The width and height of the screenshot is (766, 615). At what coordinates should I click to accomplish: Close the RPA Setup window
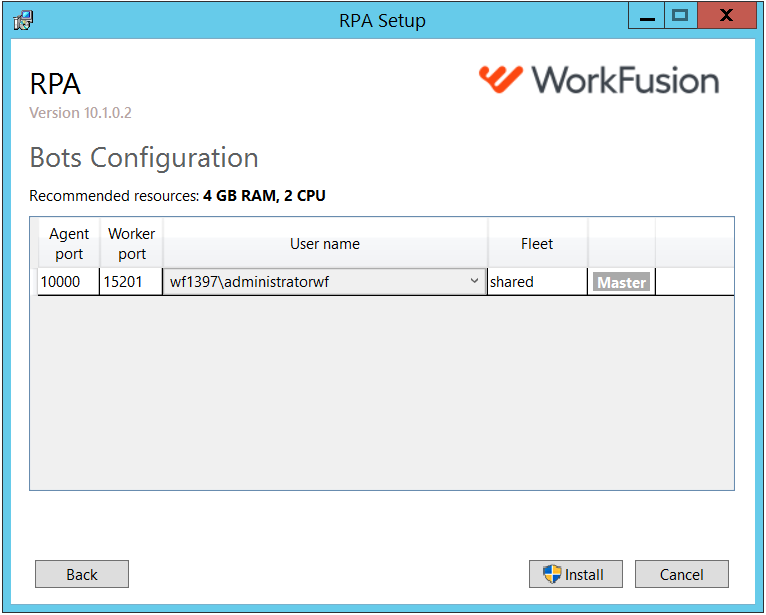pos(726,16)
